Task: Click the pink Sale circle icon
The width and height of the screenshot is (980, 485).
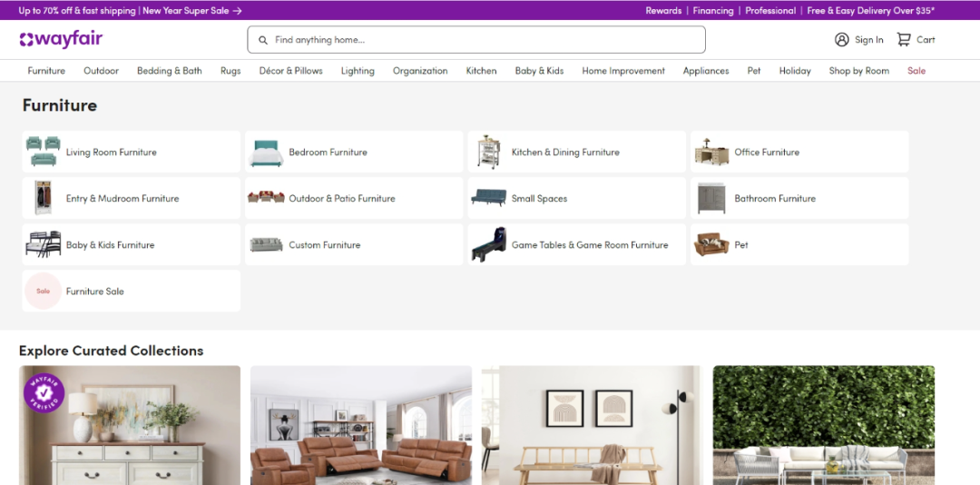Action: pyautogui.click(x=44, y=291)
